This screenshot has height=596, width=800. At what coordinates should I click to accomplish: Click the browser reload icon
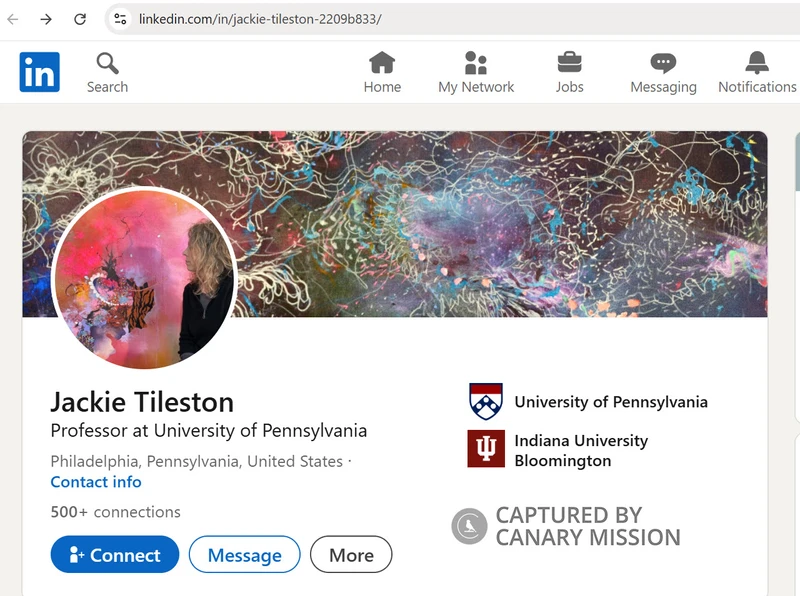(x=80, y=19)
